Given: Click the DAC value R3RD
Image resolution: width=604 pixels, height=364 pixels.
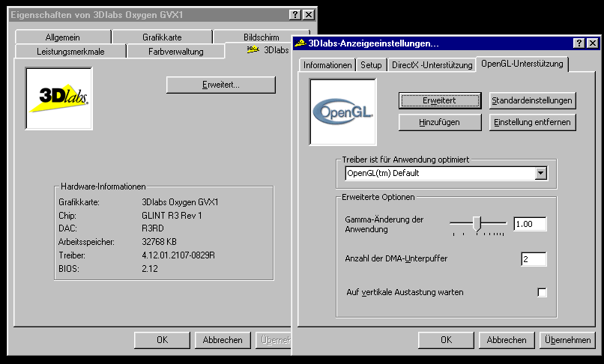Looking at the screenshot, I should pos(153,228).
